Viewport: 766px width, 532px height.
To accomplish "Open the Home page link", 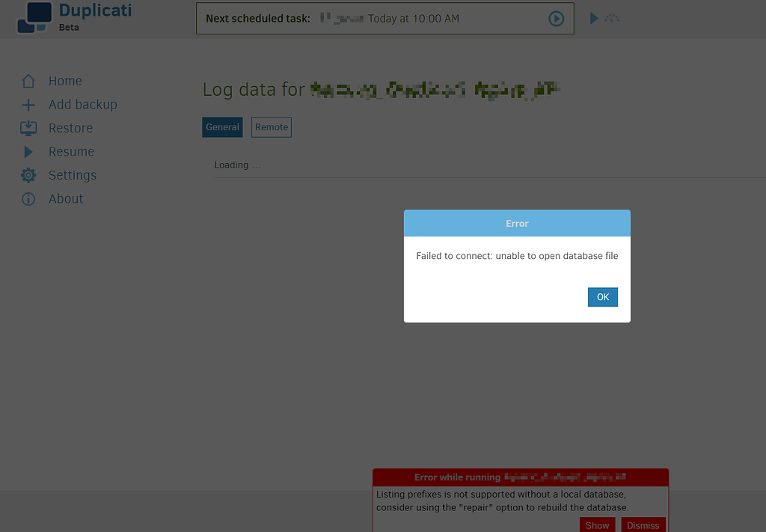I will (65, 81).
